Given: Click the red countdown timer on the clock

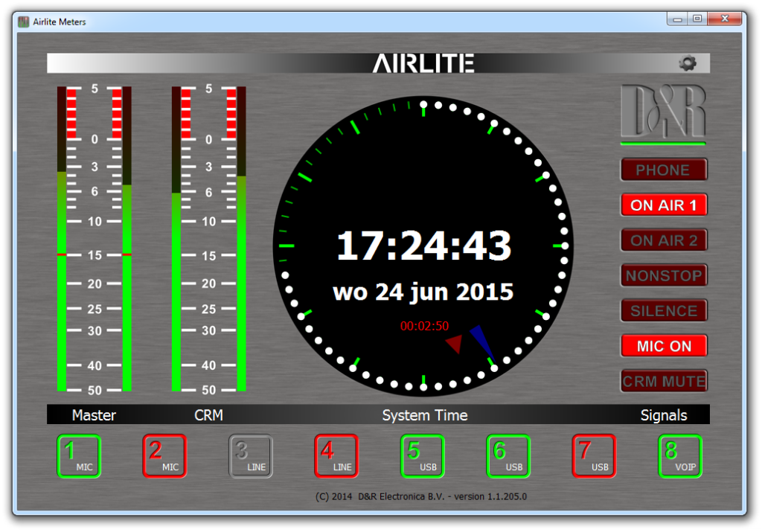Looking at the screenshot, I should pyautogui.click(x=424, y=325).
